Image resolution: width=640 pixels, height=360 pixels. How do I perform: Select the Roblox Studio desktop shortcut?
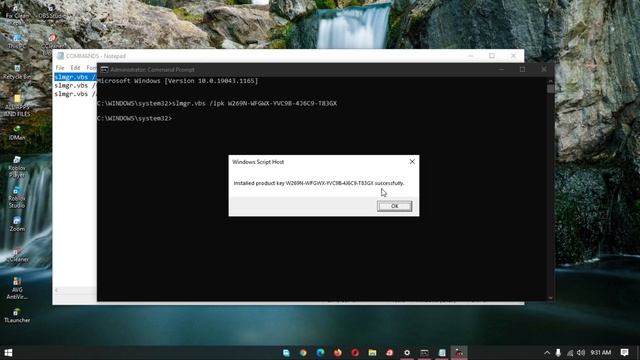[x=17, y=197]
